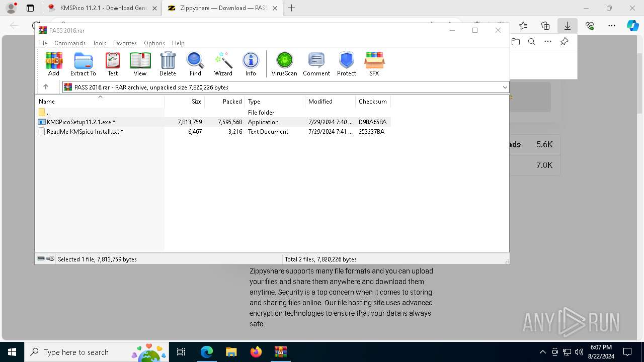This screenshot has width=644, height=362.
Task: Pin the downloads panel
Action: (565, 42)
